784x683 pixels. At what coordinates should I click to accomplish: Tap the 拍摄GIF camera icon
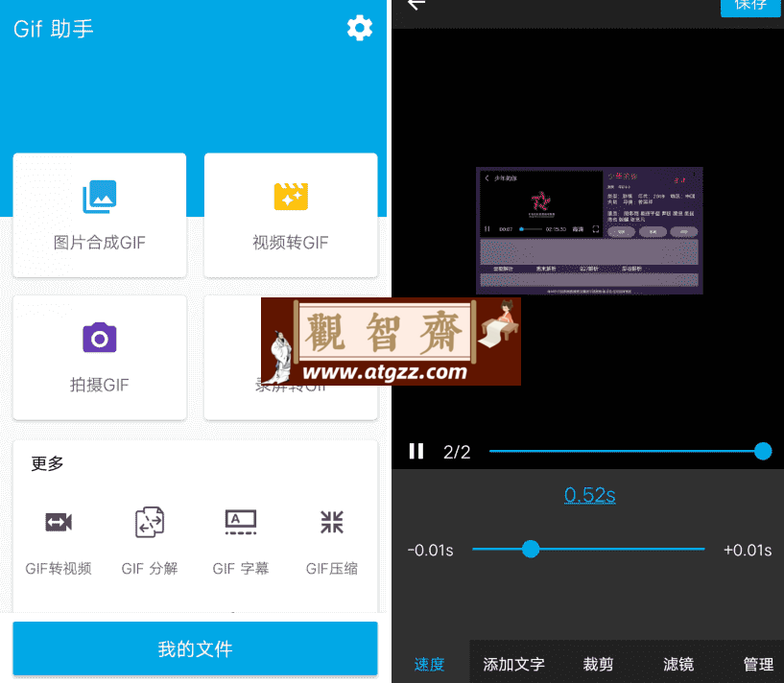(100, 338)
